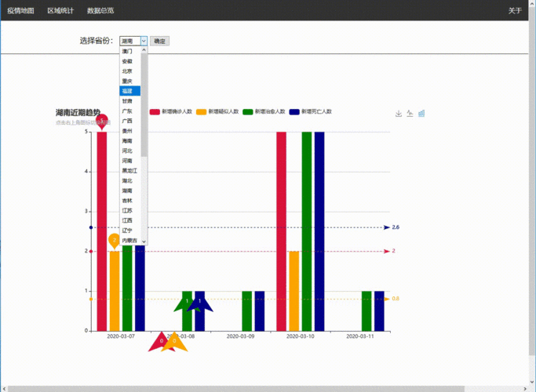The height and width of the screenshot is (392, 536).
Task: Click the chart title 湖南近期趋势
Action: [x=78, y=113]
